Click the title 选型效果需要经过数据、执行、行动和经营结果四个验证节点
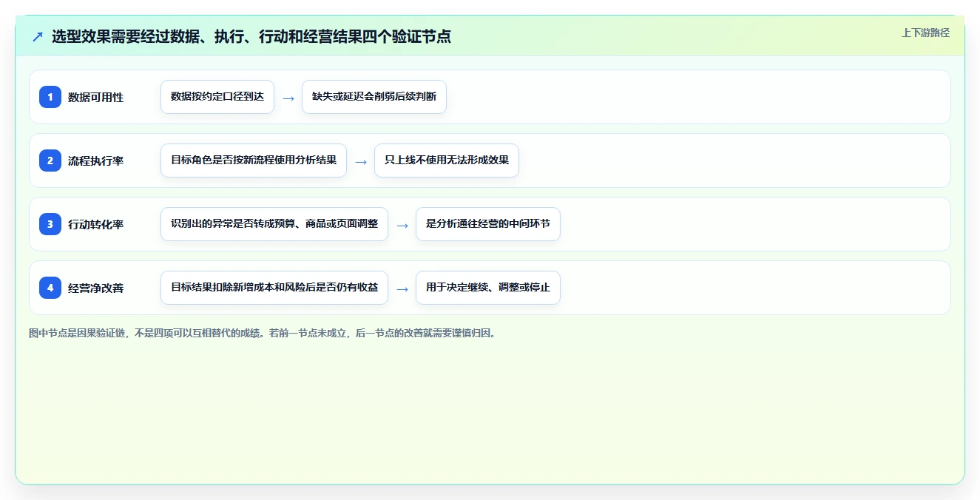The height and width of the screenshot is (500, 980). pyautogui.click(x=251, y=36)
